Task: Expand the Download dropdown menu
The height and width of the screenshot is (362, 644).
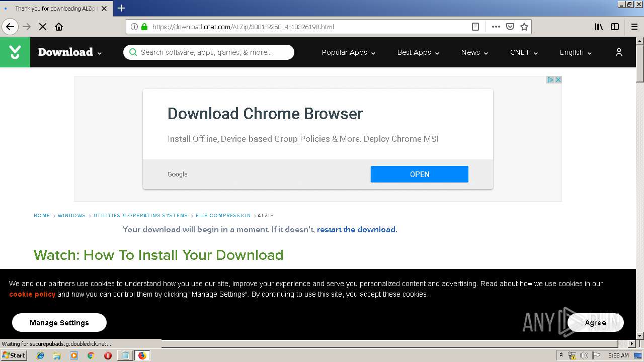Action: [x=70, y=52]
